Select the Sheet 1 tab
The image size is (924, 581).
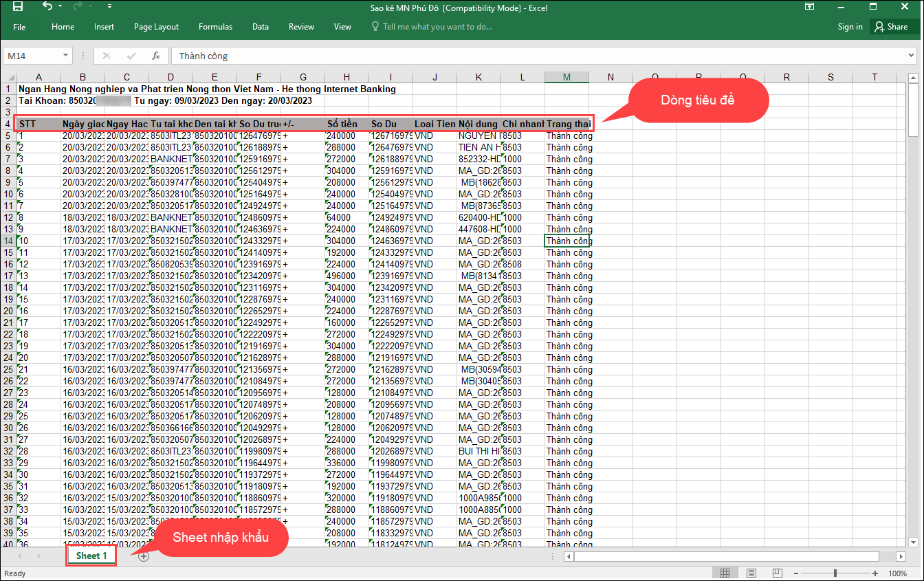[91, 556]
